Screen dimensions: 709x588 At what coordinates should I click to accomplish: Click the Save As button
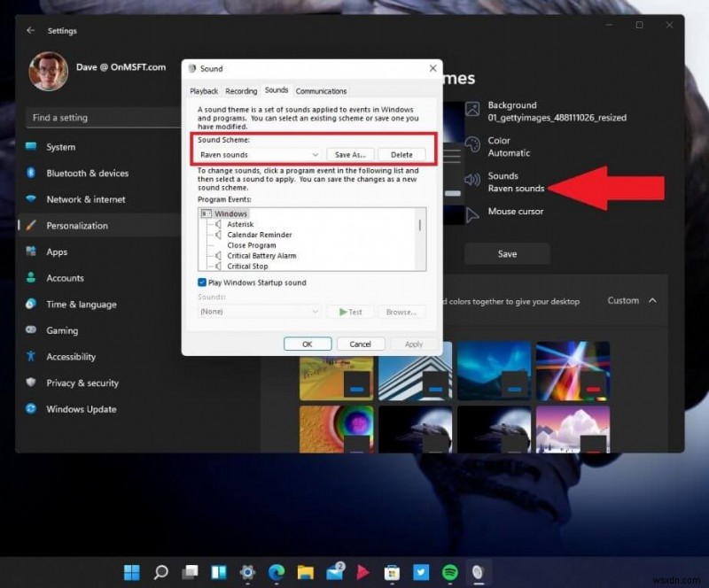[x=350, y=154]
